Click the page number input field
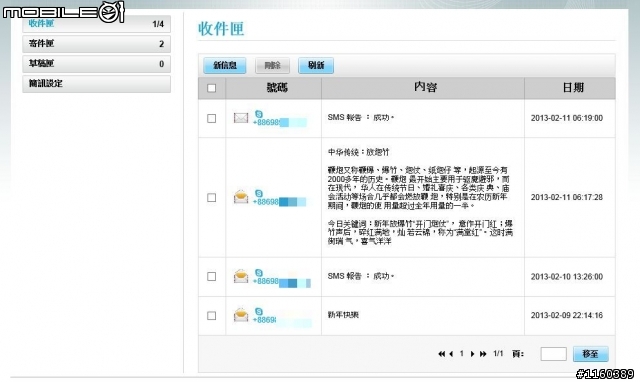The image size is (640, 382). [x=553, y=354]
